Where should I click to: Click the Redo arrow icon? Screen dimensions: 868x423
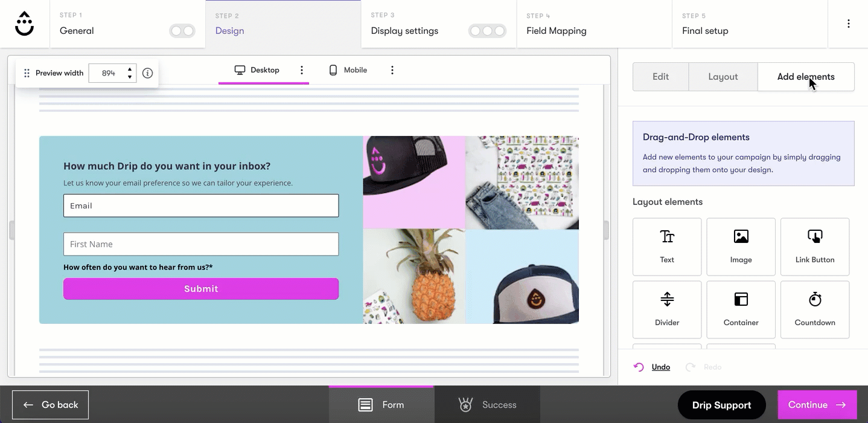point(691,367)
